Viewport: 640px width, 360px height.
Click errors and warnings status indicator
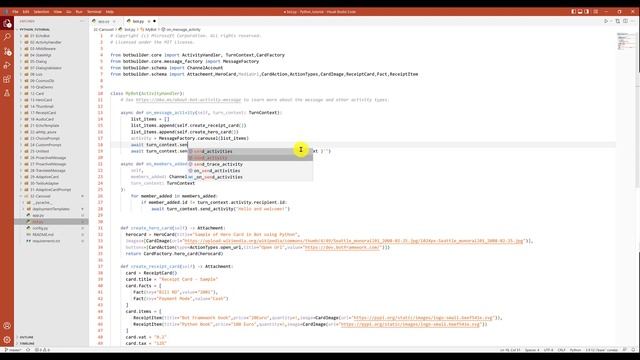[42, 350]
